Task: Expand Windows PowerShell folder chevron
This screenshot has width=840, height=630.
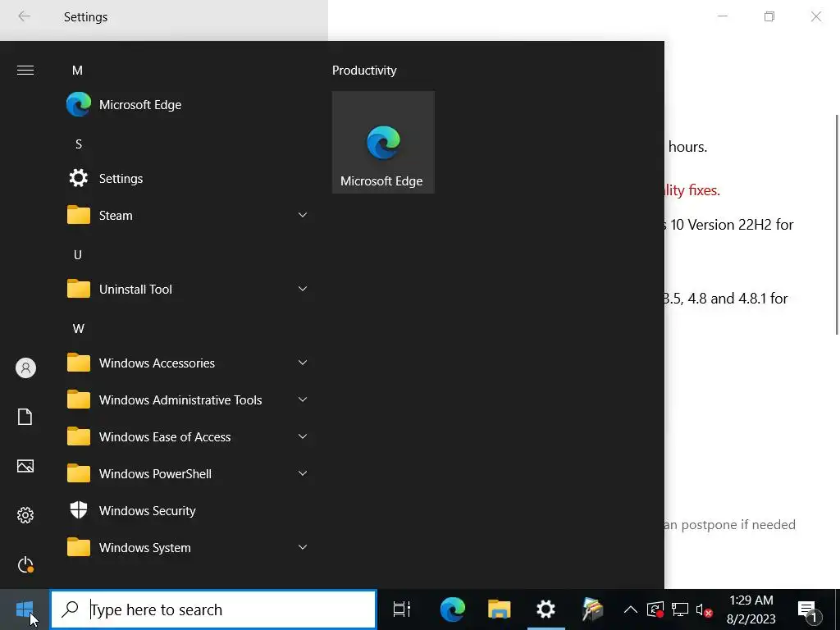Action: pos(303,473)
